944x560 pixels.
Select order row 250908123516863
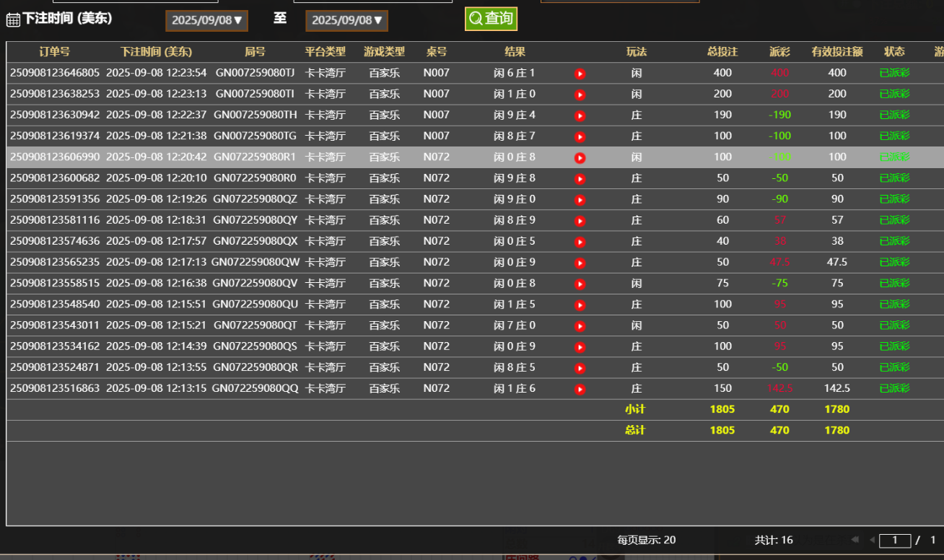[x=55, y=388]
